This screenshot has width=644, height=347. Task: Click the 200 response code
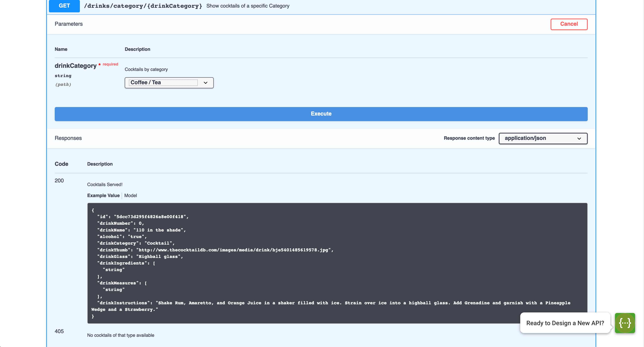(x=59, y=181)
